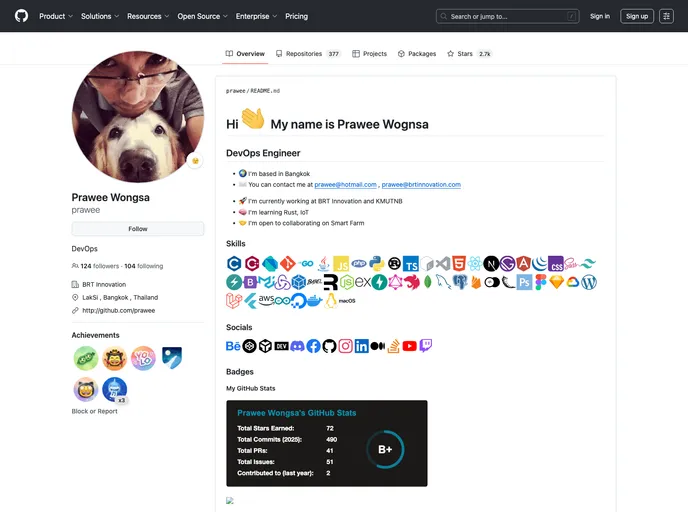This screenshot has width=688, height=512.
Task: Click the AWS skill icon
Action: point(266,300)
